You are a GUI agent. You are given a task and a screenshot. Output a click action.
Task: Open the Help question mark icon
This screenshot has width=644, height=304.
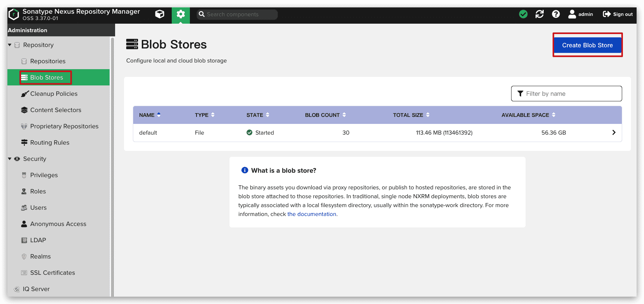tap(556, 14)
